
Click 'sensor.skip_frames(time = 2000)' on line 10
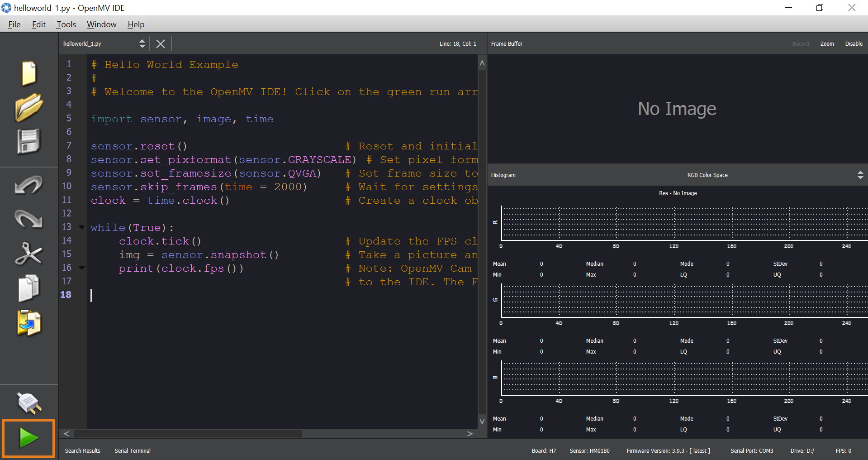[x=199, y=187]
